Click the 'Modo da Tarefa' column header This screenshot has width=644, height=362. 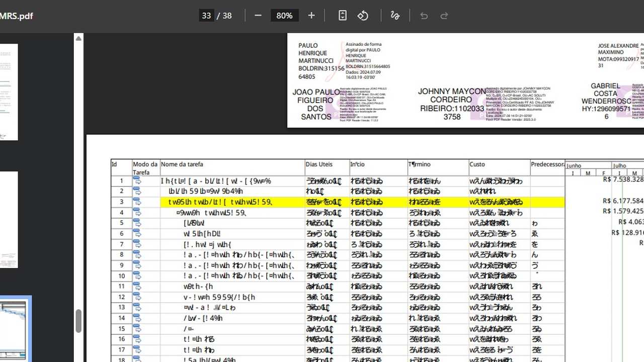pyautogui.click(x=145, y=168)
